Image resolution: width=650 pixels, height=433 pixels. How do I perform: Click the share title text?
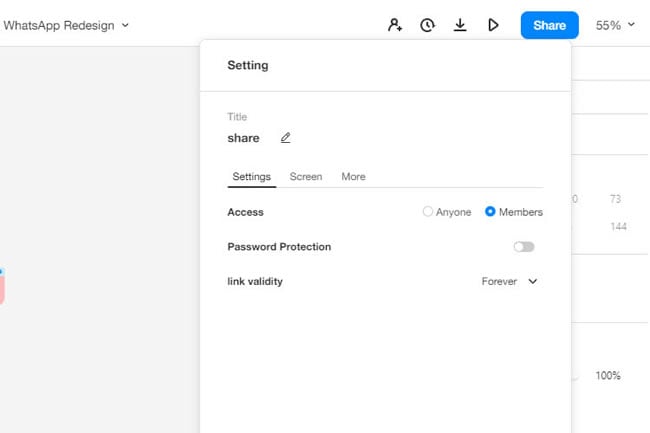click(243, 138)
